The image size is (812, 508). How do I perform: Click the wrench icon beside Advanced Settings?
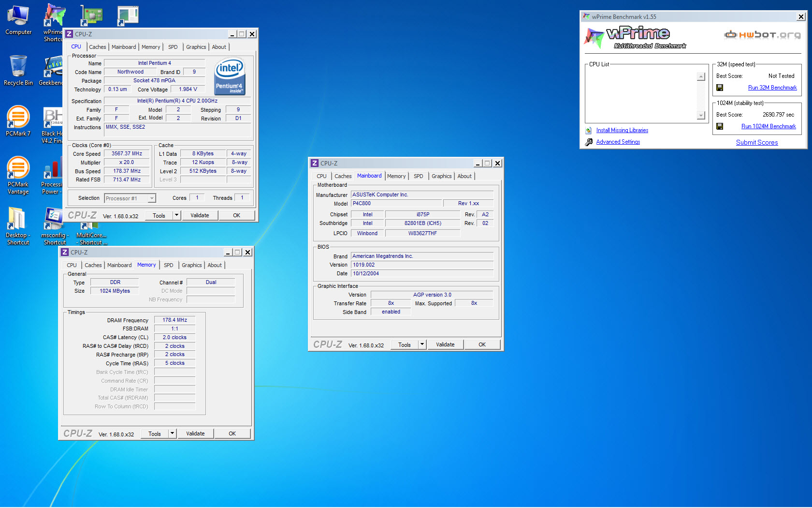click(x=589, y=142)
